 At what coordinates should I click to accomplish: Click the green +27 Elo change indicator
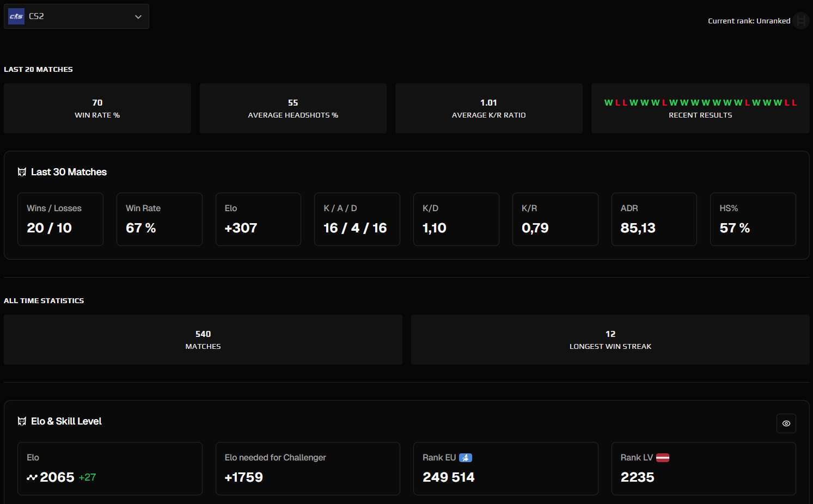coord(87,477)
